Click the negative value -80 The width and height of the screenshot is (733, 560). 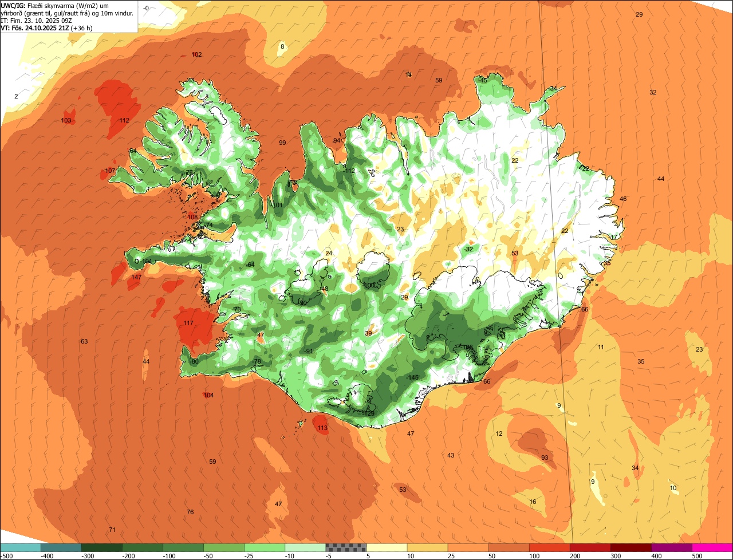[194, 361]
